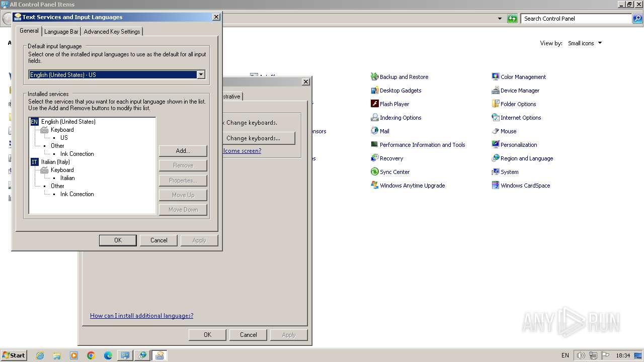Click the Search Control Panel field

(577, 19)
